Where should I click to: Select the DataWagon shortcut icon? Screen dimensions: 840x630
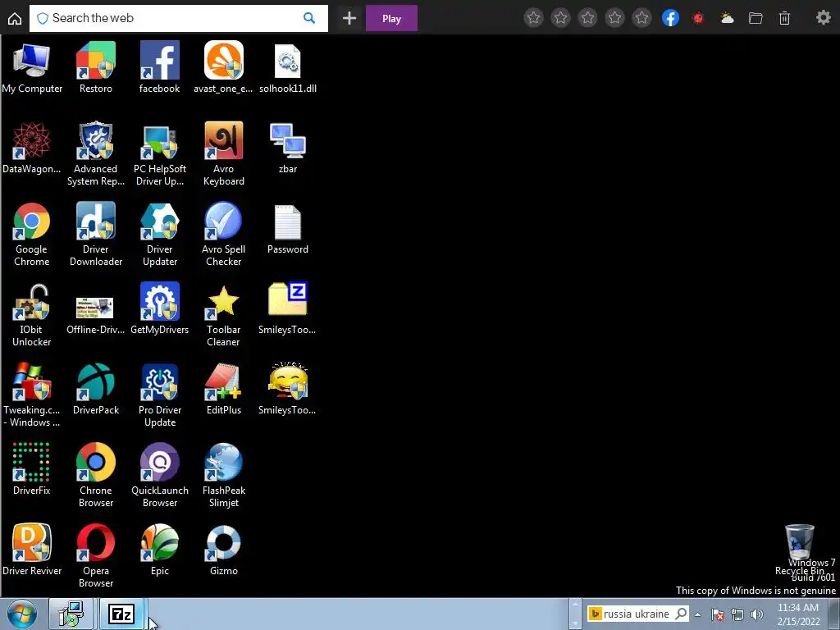coord(32,140)
